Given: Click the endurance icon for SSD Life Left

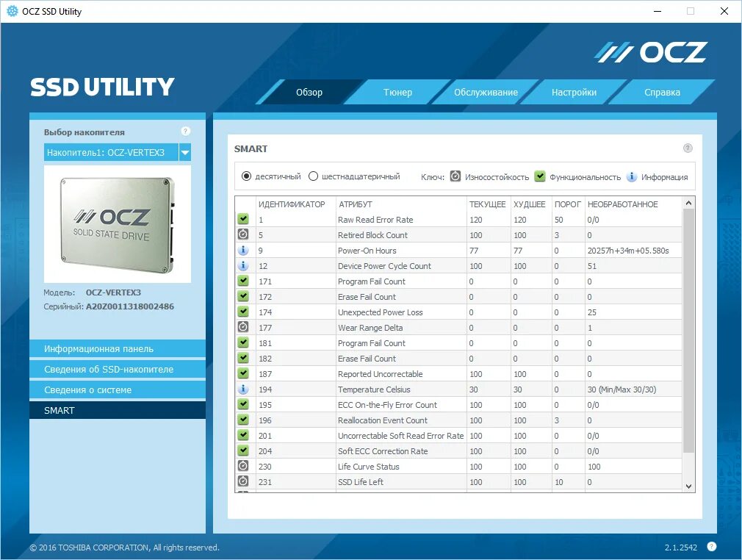Looking at the screenshot, I should [x=242, y=481].
